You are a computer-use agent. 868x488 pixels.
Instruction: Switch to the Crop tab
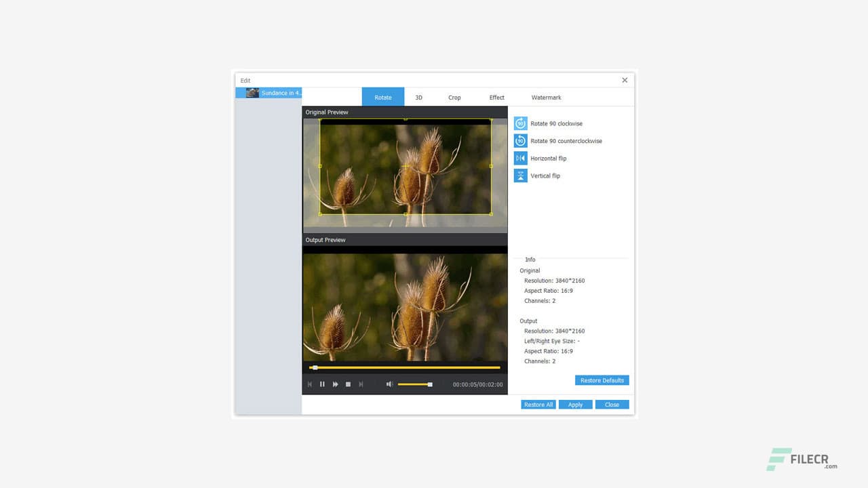pos(454,97)
